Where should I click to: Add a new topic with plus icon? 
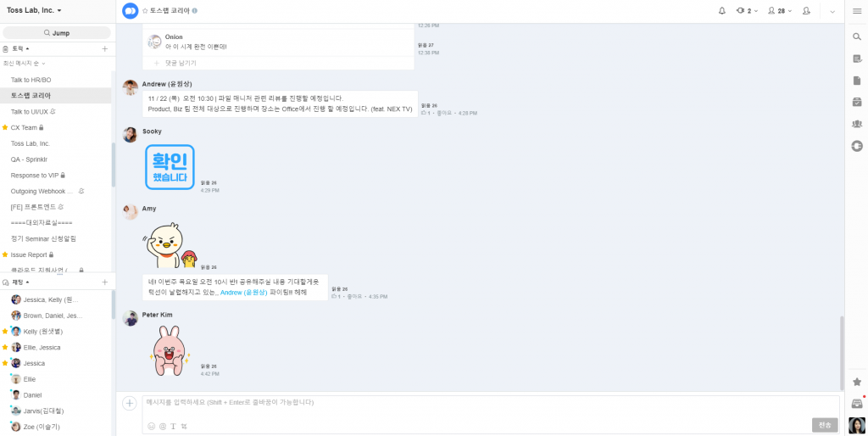click(x=104, y=48)
